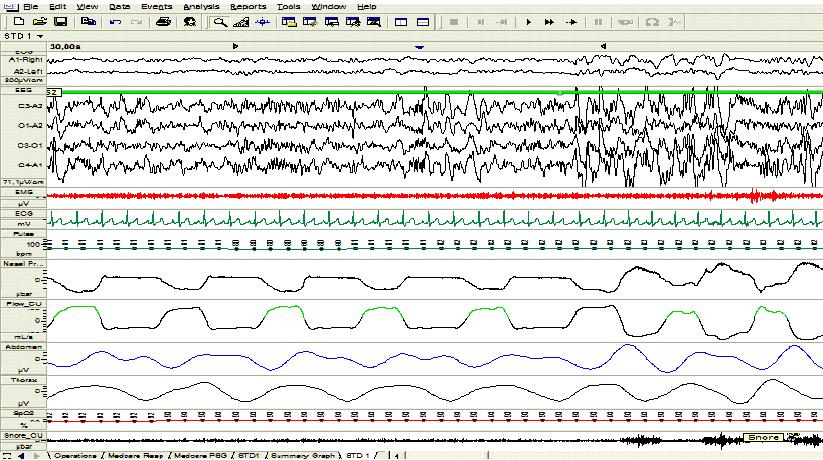Open the Analysis menu
This screenshot has width=823, height=460.
[201, 6]
